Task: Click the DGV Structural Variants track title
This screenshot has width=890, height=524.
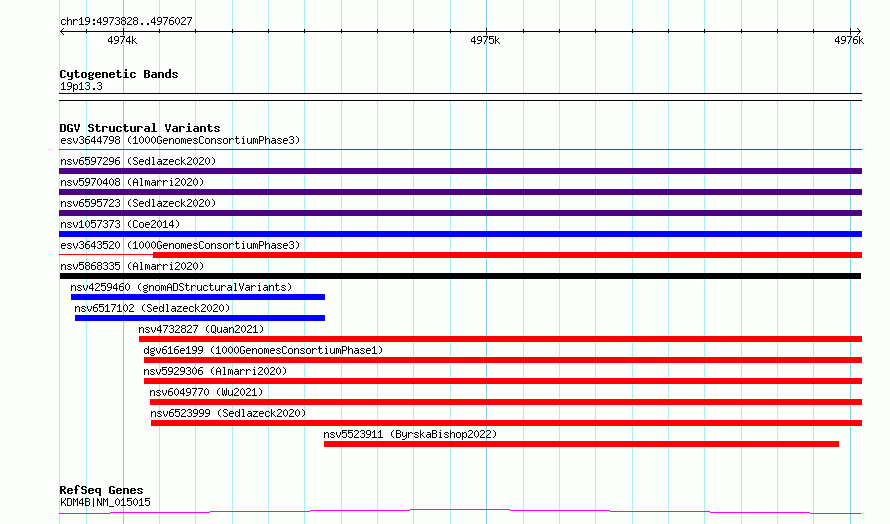Action: click(140, 128)
